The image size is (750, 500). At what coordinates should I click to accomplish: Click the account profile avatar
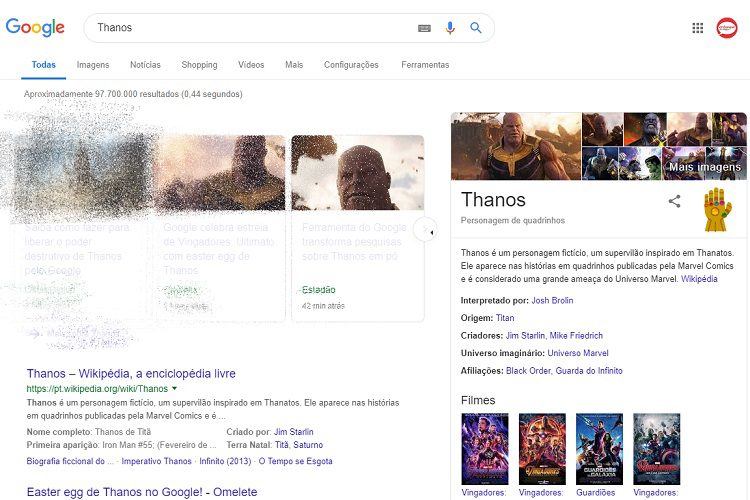727,28
